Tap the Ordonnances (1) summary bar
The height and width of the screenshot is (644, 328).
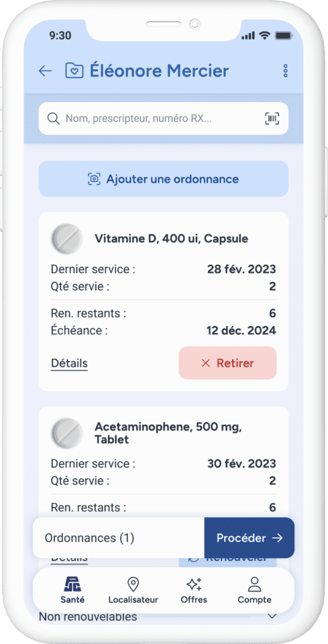[x=119, y=538]
